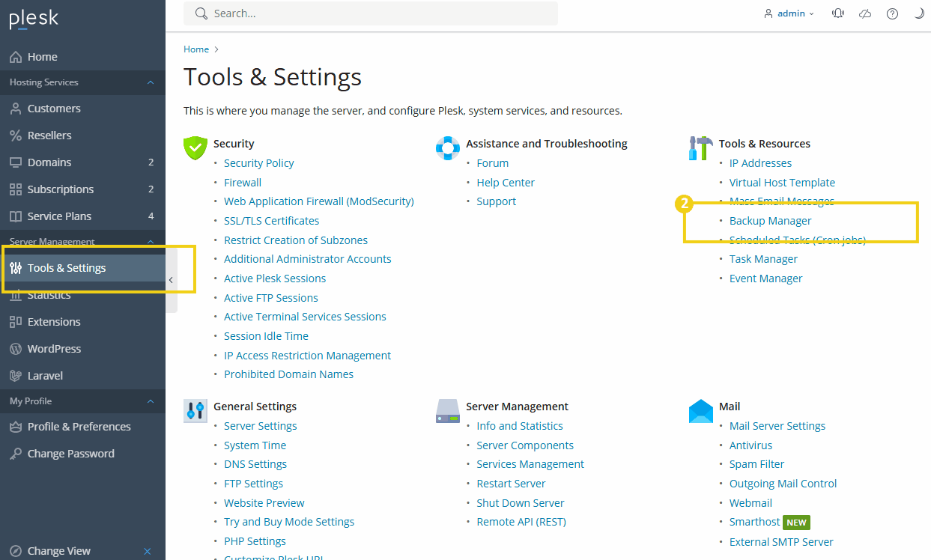The width and height of the screenshot is (931, 560).
Task: Collapse the sidebar with arrow handle
Action: pyautogui.click(x=171, y=280)
